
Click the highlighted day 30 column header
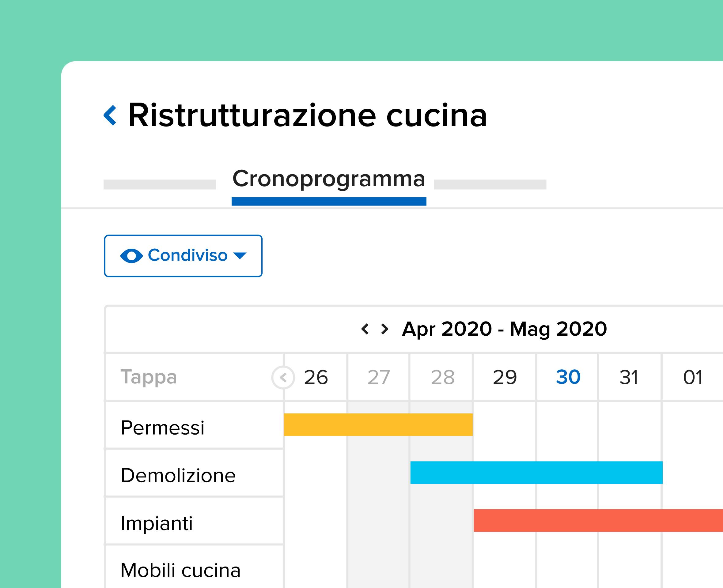pos(568,377)
